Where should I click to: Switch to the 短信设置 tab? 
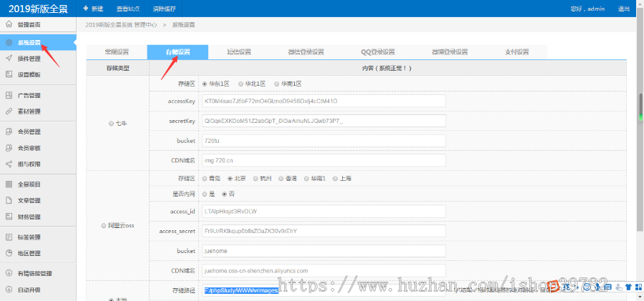pos(239,52)
